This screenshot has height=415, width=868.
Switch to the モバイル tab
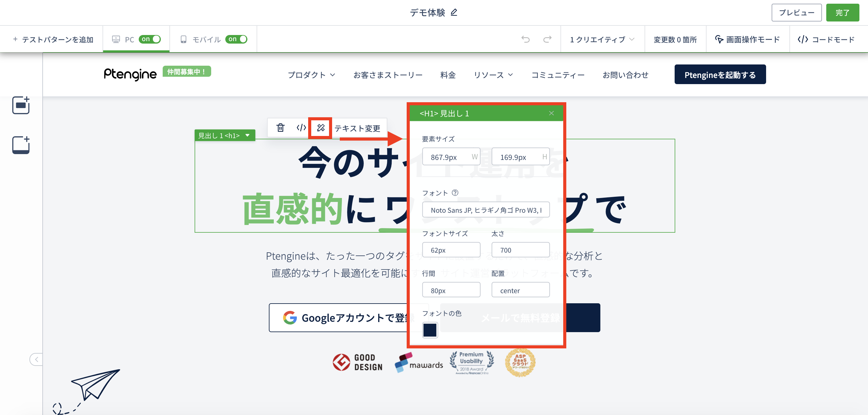click(x=213, y=39)
